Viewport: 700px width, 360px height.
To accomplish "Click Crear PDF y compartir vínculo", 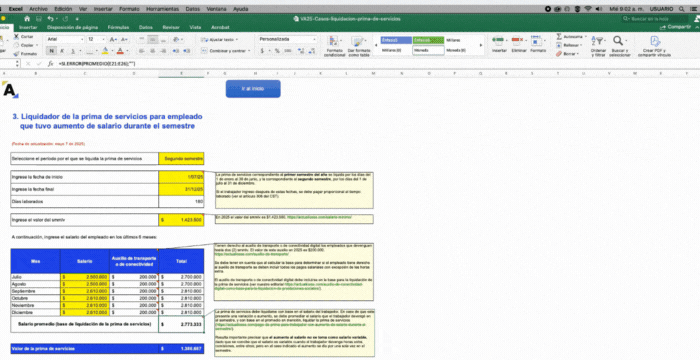I will click(654, 46).
